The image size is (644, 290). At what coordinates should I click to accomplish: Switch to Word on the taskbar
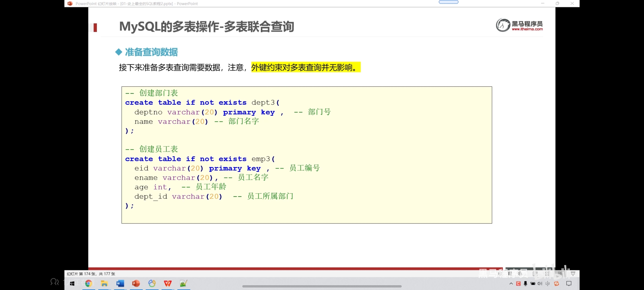(120, 284)
